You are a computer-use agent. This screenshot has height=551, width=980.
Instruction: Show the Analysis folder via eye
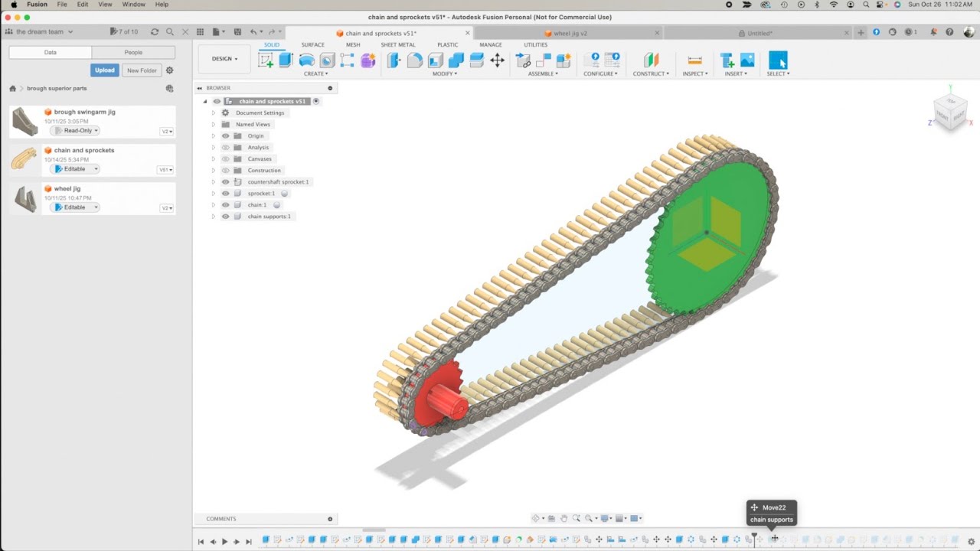point(226,147)
